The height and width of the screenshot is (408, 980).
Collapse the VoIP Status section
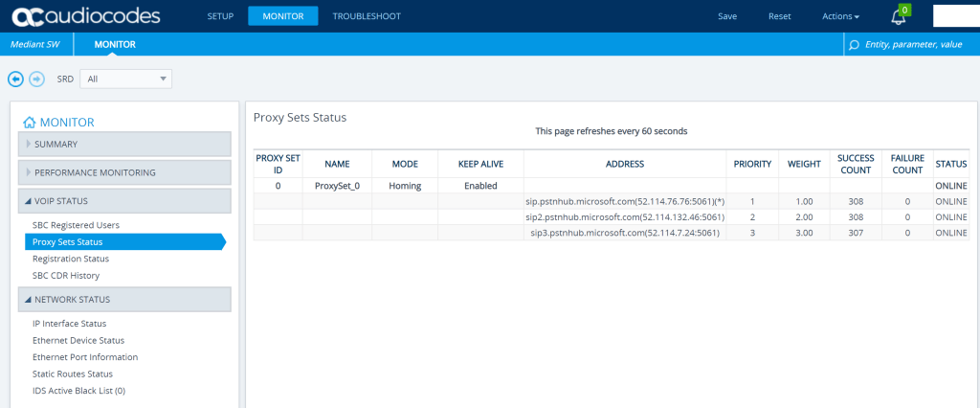(124, 201)
